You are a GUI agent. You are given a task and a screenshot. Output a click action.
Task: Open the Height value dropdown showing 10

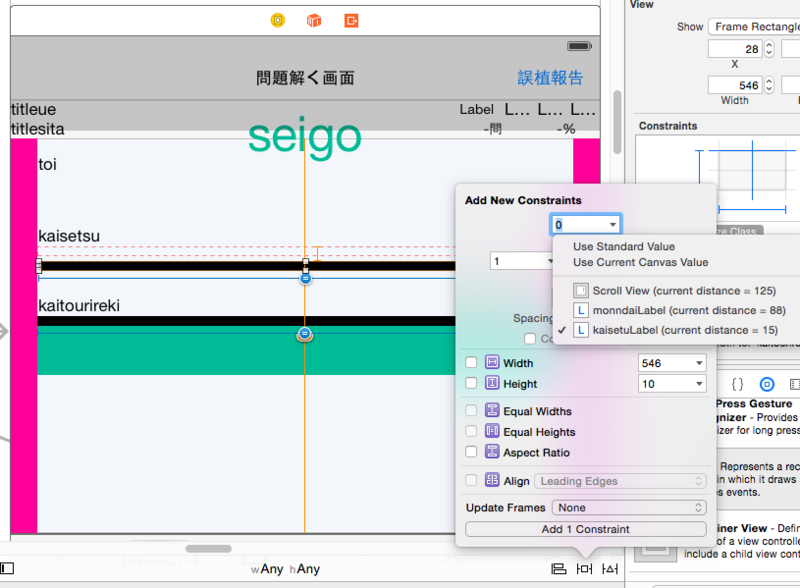pyautogui.click(x=699, y=384)
